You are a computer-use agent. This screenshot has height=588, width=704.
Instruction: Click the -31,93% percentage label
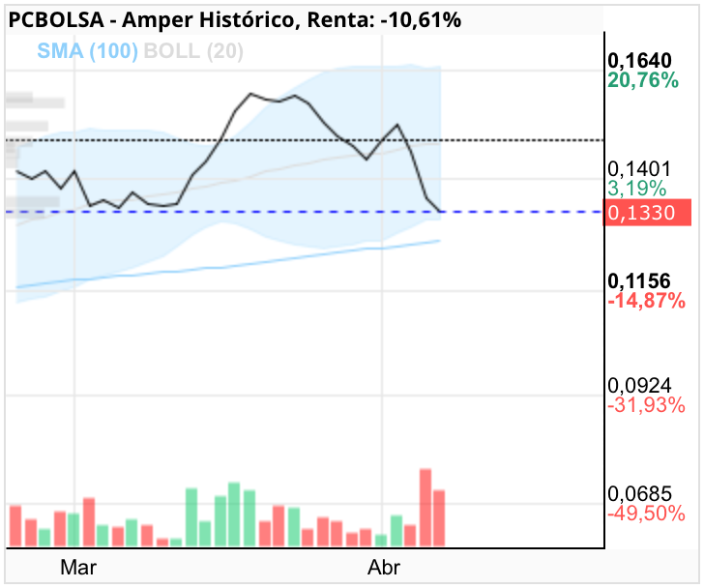(647, 405)
